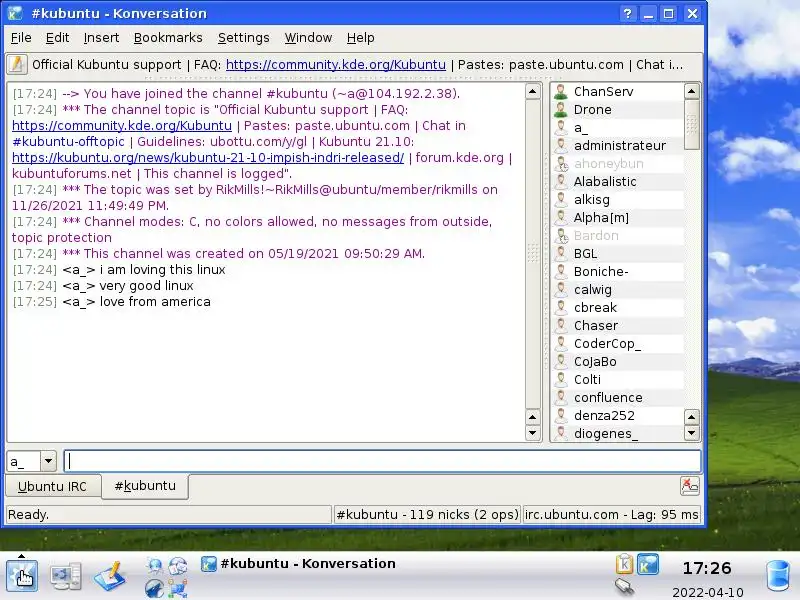The image size is (800, 600).
Task: Select alkisg in the nick list
Action: coord(618,199)
